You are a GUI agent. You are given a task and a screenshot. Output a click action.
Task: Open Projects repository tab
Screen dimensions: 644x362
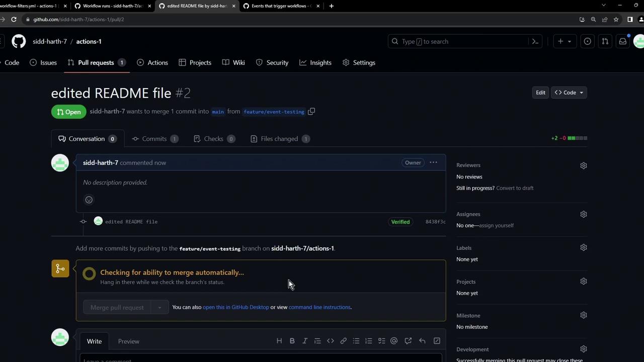[195, 62]
